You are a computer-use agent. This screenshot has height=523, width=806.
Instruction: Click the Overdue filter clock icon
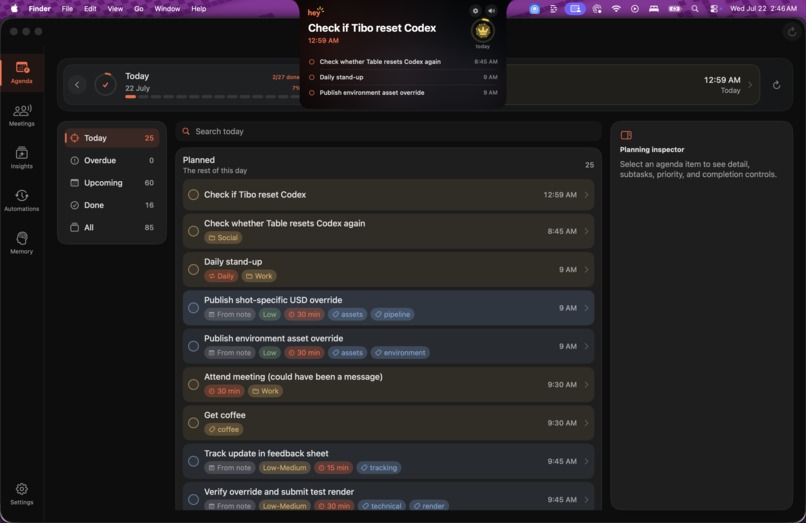click(x=75, y=160)
